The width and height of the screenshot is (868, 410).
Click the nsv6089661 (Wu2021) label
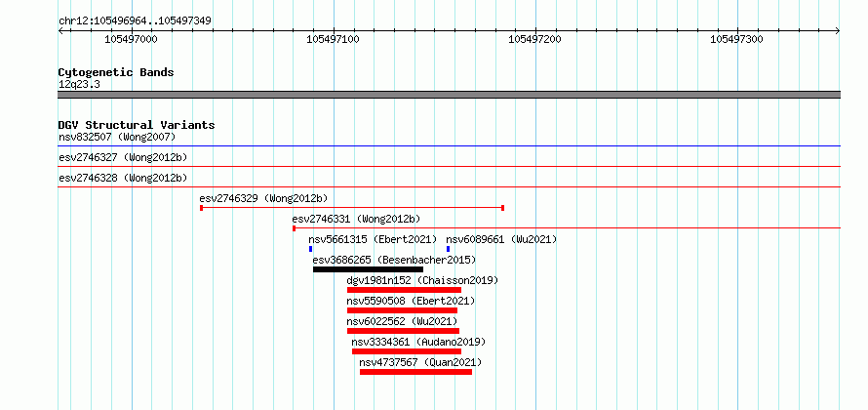point(501,239)
